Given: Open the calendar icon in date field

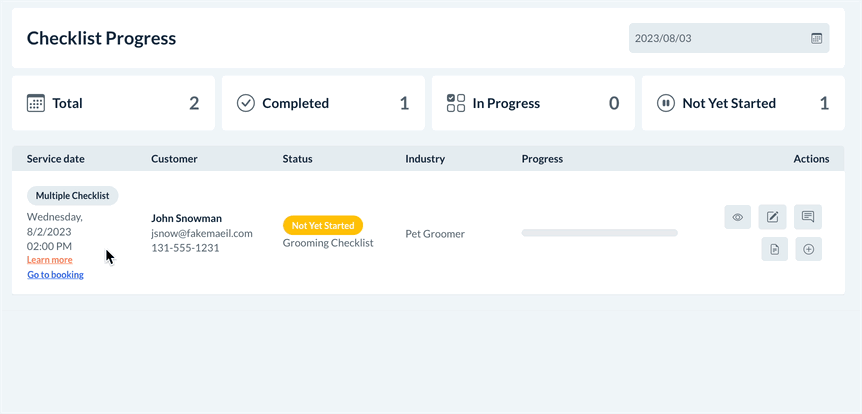Looking at the screenshot, I should (x=816, y=38).
